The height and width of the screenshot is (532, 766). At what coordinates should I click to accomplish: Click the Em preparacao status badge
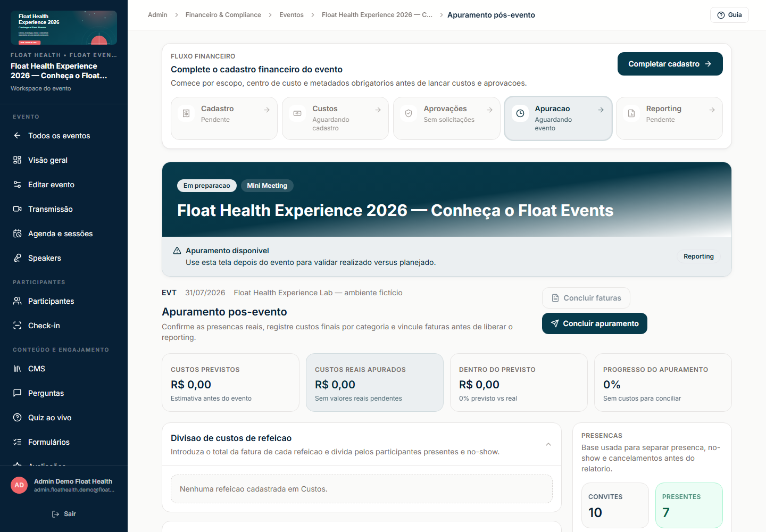tap(207, 186)
